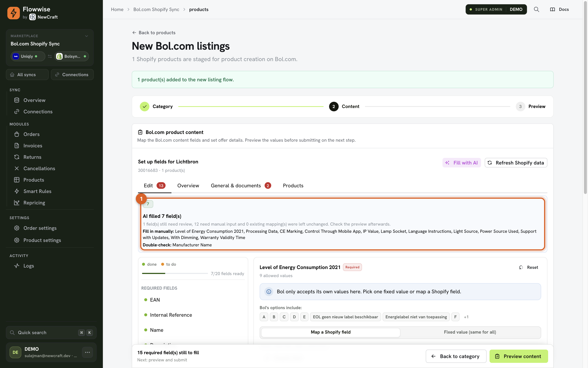Switch to Fixed value (same for all)
Viewport: 588px width, 368px height.
click(470, 332)
